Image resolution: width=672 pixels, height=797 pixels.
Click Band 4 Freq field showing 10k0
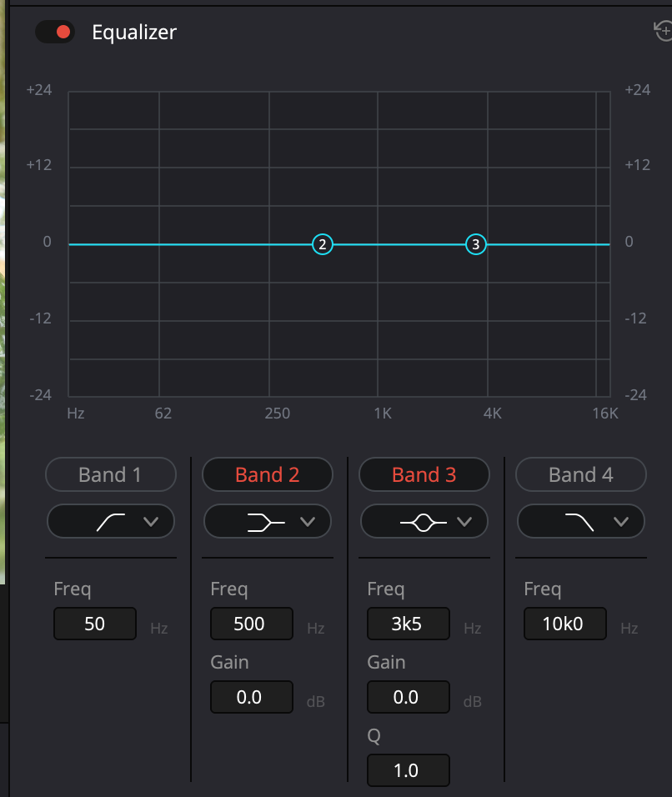(564, 624)
